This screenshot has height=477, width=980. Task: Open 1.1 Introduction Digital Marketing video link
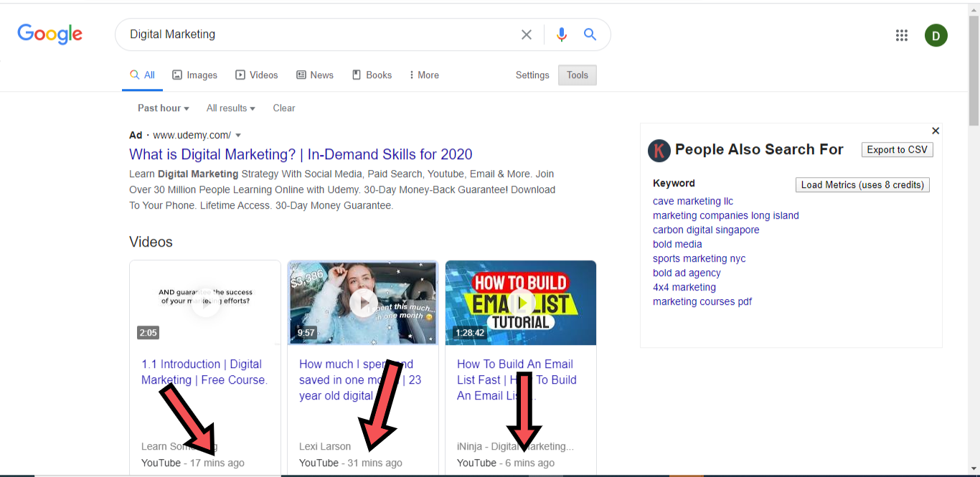click(x=204, y=372)
